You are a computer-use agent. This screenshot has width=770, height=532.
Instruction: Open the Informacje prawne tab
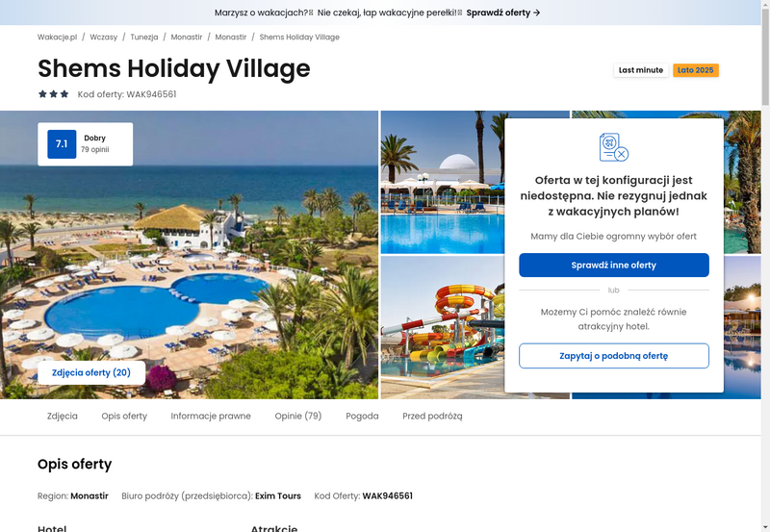211,417
